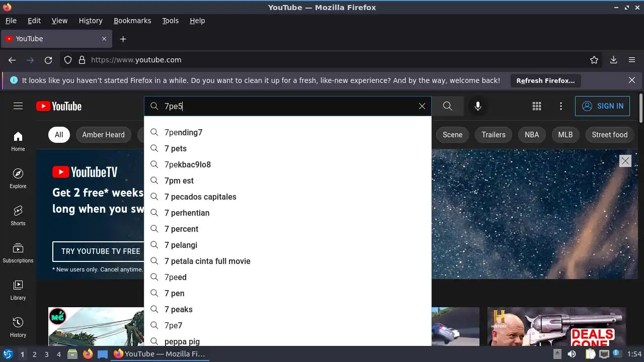This screenshot has height=362, width=644.
Task: Start voice search with the microphone icon
Action: click(x=478, y=106)
